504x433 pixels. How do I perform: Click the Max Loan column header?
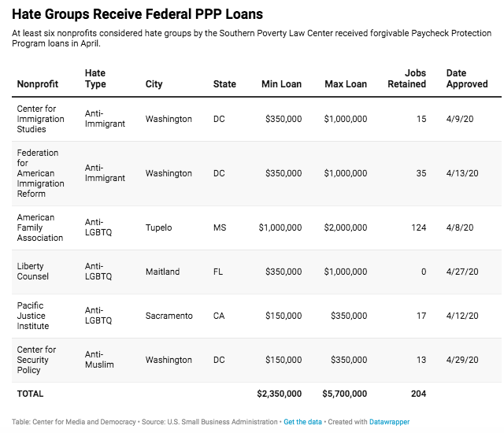point(345,84)
